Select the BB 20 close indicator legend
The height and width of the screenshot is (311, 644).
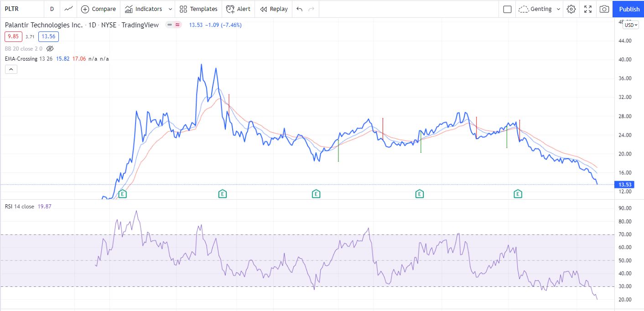click(x=24, y=48)
